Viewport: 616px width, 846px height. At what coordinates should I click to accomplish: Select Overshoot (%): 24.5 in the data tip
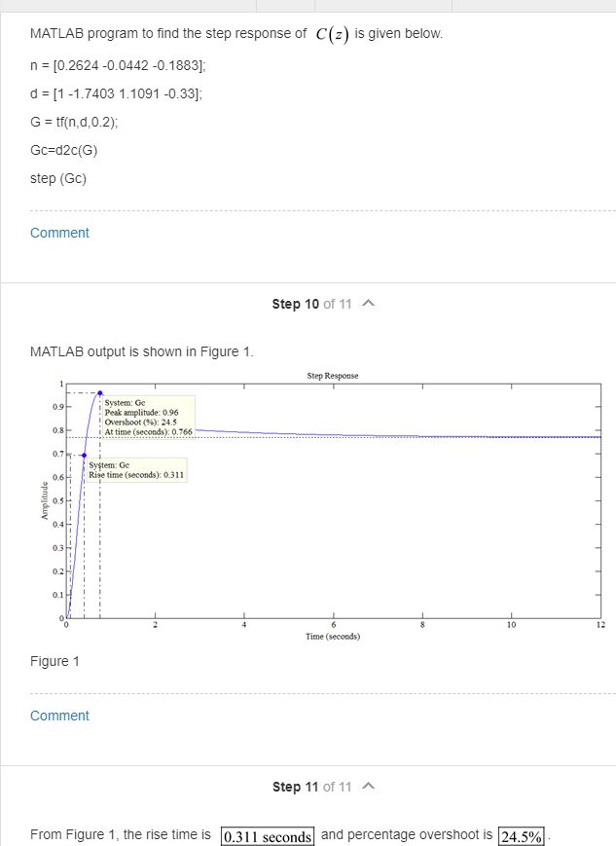pyautogui.click(x=141, y=422)
